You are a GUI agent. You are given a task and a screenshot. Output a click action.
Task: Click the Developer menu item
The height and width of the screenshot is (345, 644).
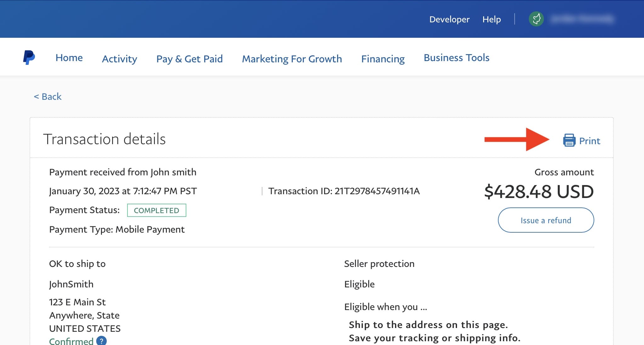449,19
